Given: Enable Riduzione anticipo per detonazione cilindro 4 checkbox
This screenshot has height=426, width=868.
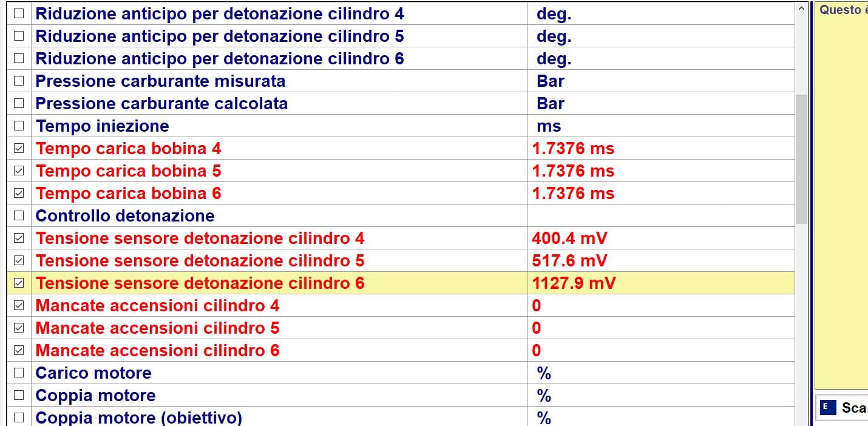Looking at the screenshot, I should 19,13.
